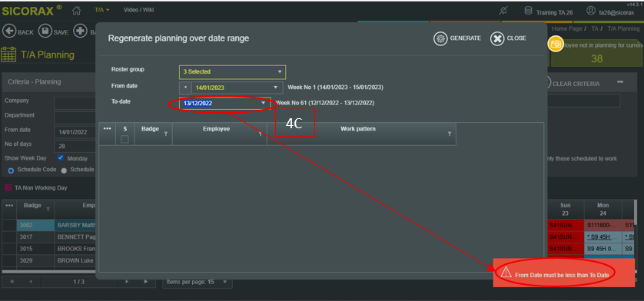Go to the home page via house icon

pyautogui.click(x=76, y=10)
